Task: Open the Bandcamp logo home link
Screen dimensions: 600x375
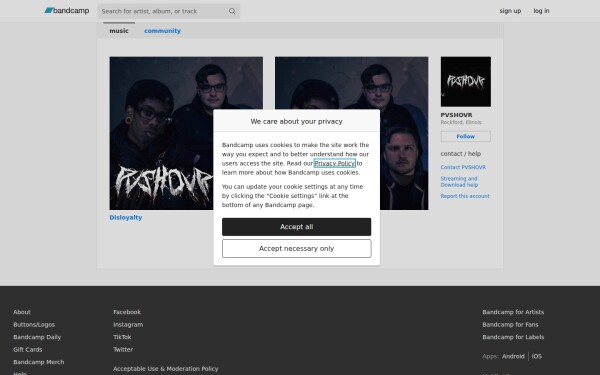Action: coord(67,11)
